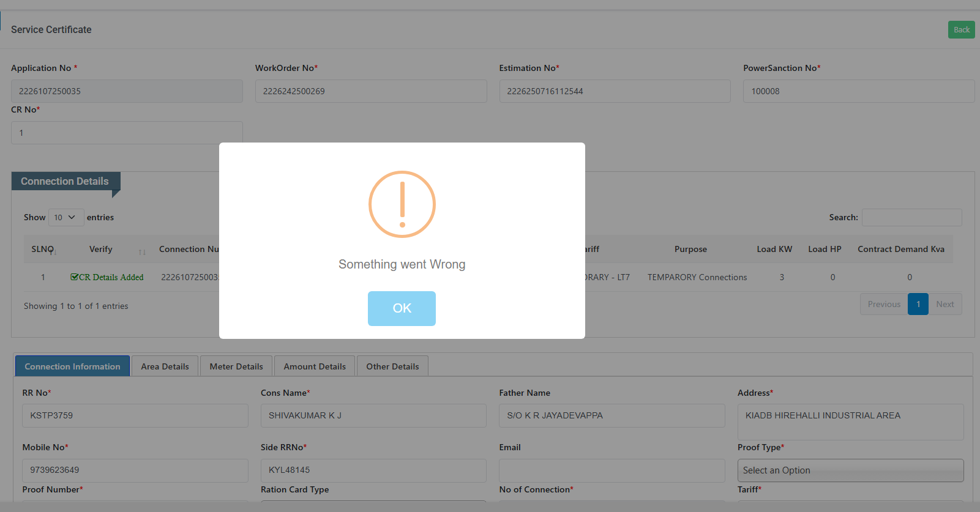Go to the Next table page
The image size is (980, 512).
tap(944, 304)
